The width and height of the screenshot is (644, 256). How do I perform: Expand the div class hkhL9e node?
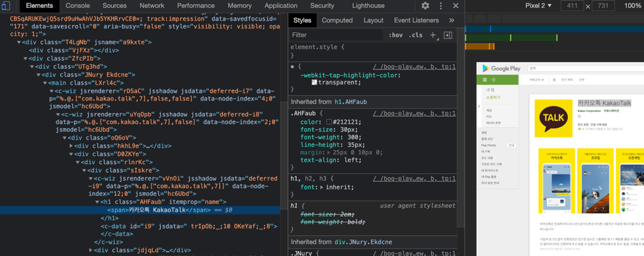(71, 146)
